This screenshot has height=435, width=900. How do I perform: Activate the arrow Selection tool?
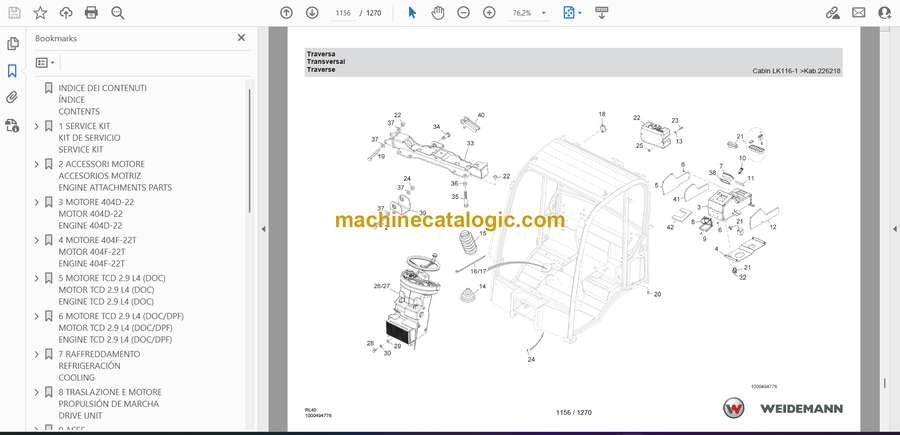(412, 13)
